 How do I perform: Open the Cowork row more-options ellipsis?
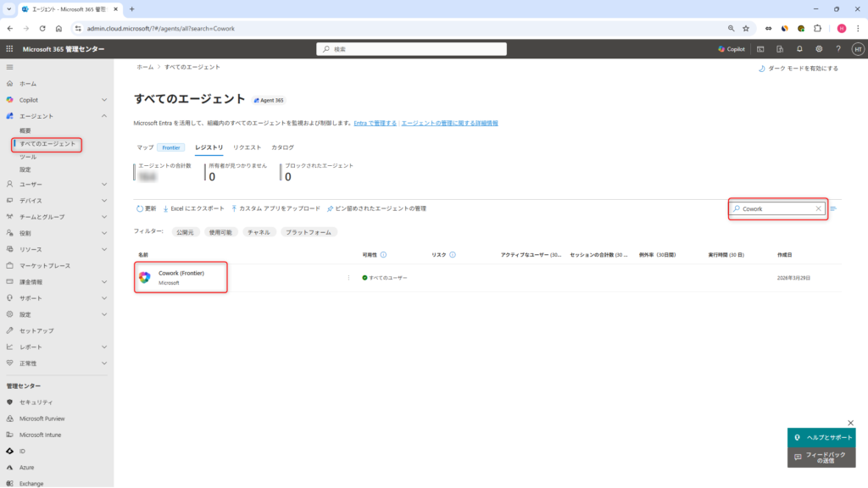348,277
